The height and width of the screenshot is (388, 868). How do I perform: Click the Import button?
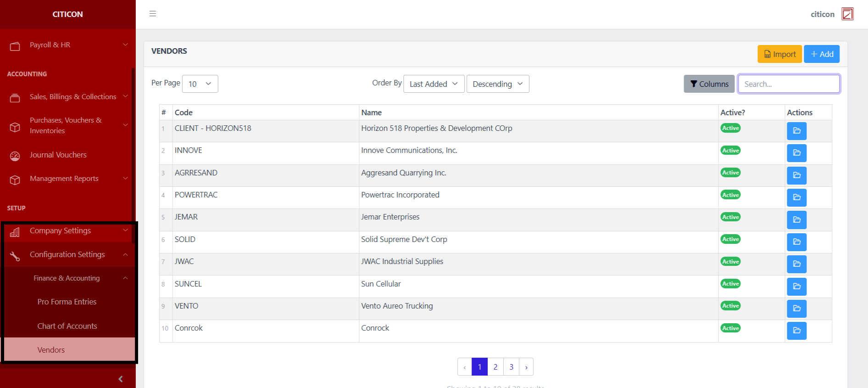[779, 54]
